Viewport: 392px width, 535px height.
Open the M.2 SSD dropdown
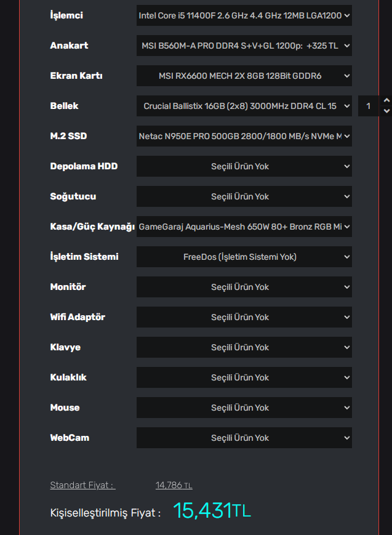pyautogui.click(x=244, y=136)
